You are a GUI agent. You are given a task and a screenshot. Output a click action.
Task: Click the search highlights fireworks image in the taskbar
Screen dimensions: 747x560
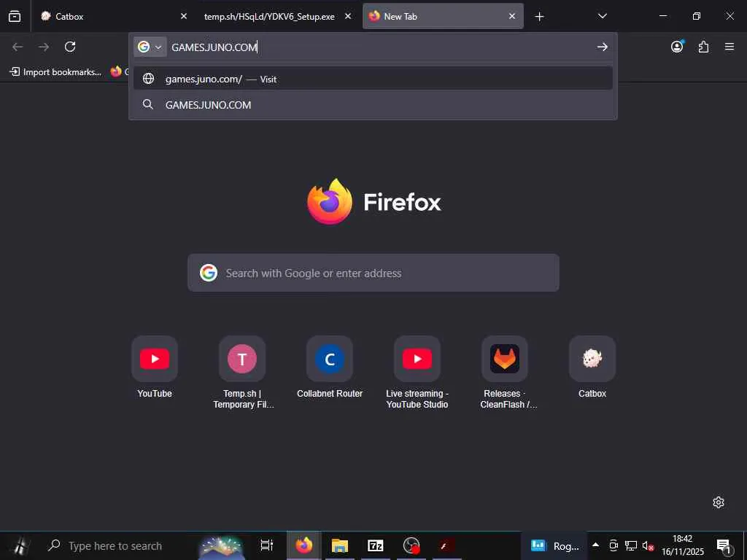tap(221, 547)
